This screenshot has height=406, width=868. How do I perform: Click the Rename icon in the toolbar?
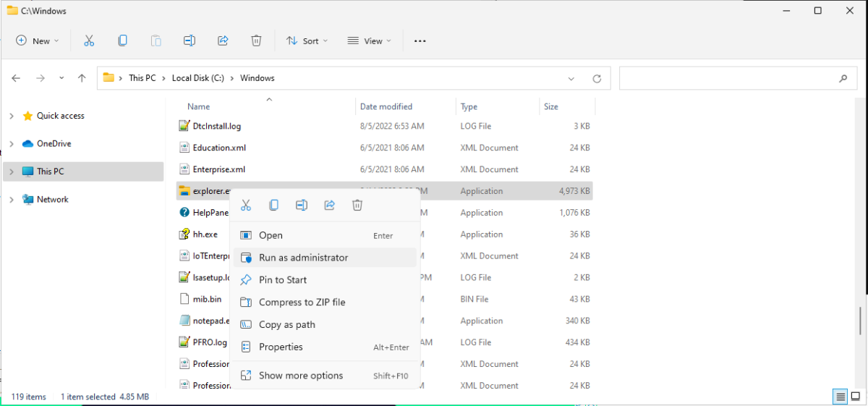pyautogui.click(x=190, y=41)
